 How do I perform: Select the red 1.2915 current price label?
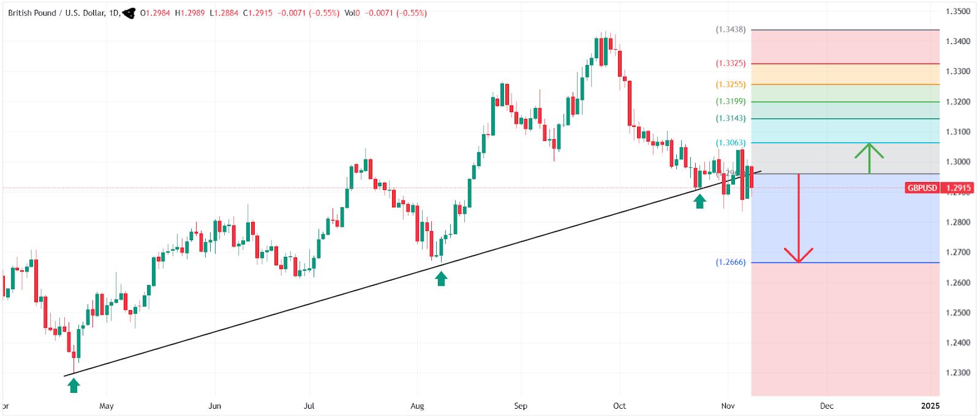(959, 188)
